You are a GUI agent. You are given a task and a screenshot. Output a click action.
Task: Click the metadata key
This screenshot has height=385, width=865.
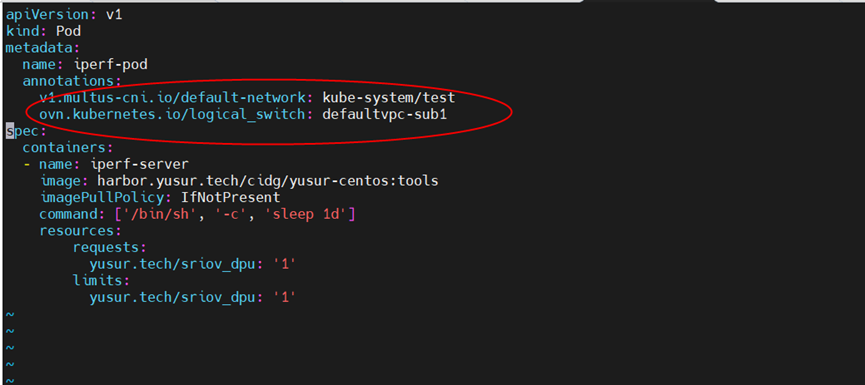(x=40, y=48)
